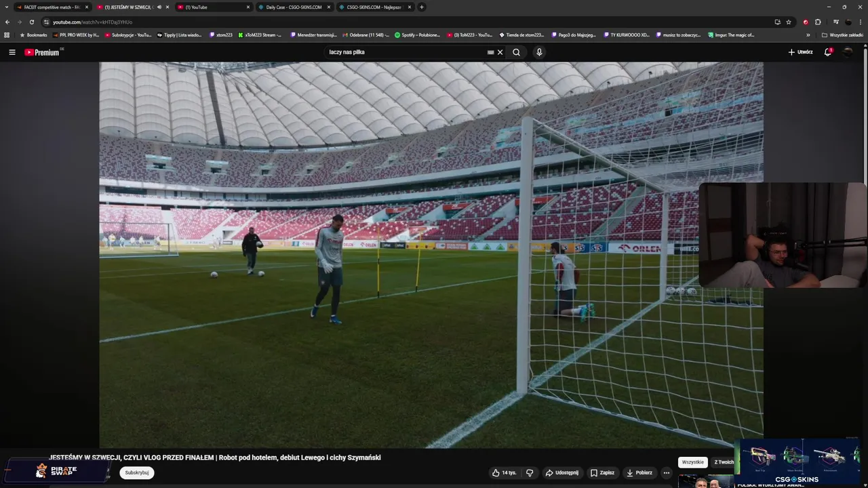Close the FACEIT competitive match tab
This screenshot has width=868, height=488.
(87, 7)
